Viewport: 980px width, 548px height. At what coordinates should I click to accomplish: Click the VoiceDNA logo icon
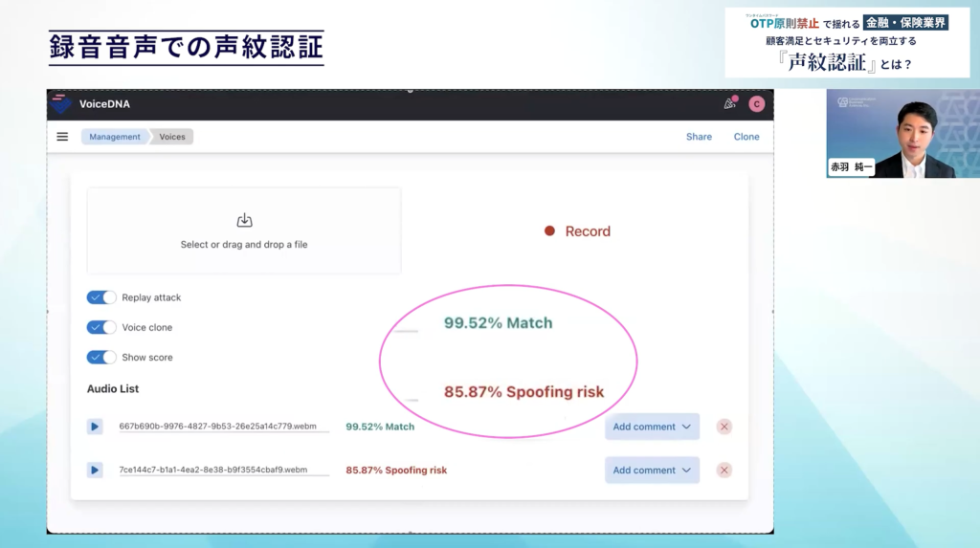click(x=60, y=103)
